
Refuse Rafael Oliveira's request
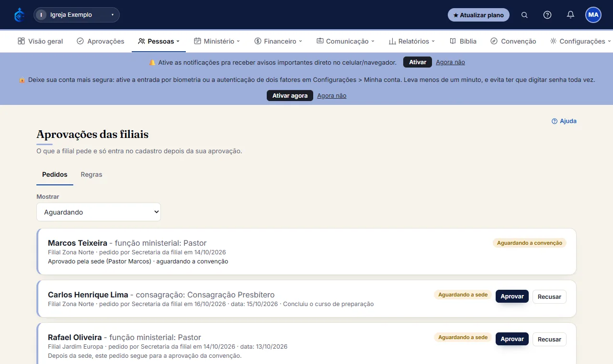click(549, 339)
